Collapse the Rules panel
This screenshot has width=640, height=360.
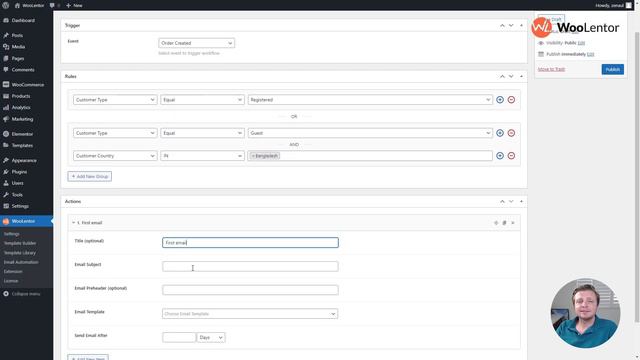pyautogui.click(x=521, y=76)
